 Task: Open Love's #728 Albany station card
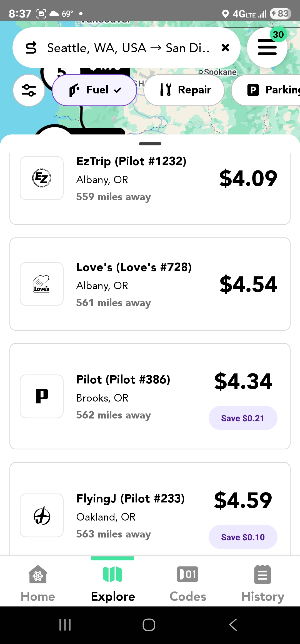point(150,284)
